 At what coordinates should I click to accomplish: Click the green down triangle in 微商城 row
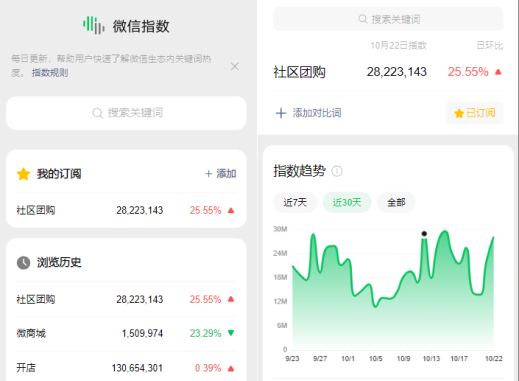(x=231, y=333)
